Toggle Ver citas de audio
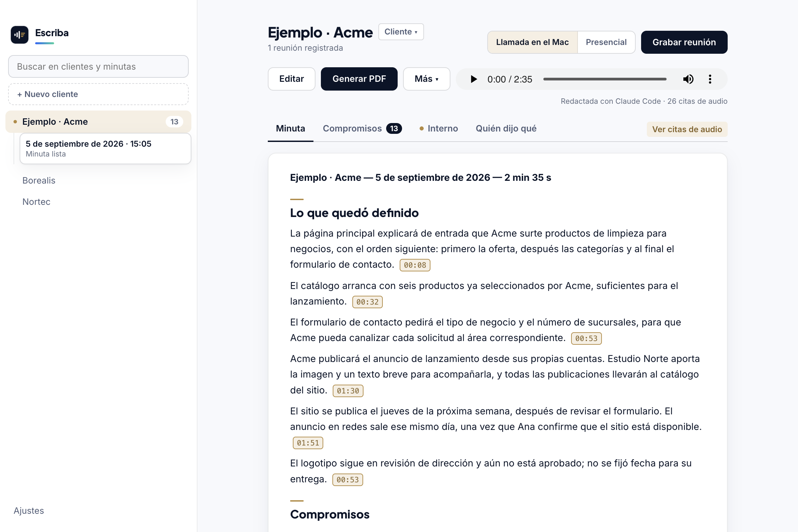This screenshot has height=532, width=798. point(687,129)
